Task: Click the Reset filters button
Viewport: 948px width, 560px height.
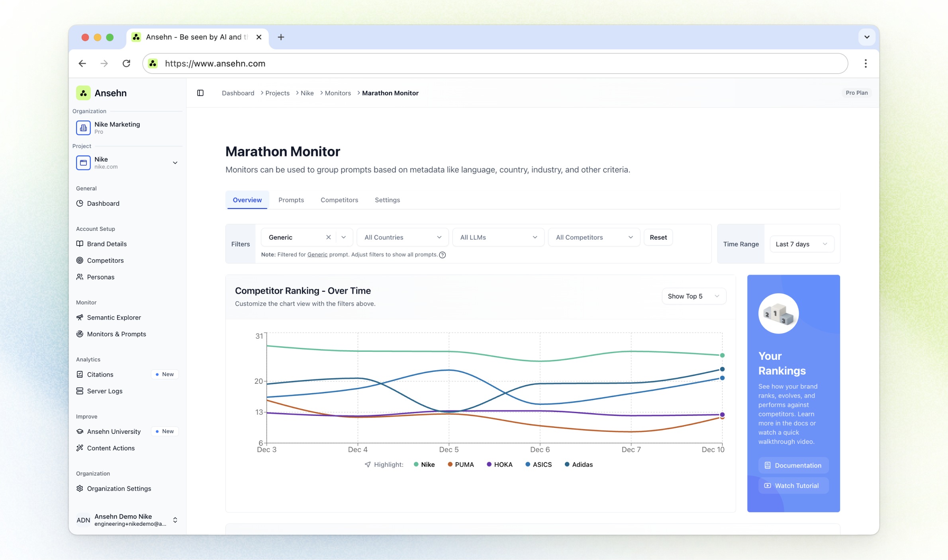Action: (x=658, y=237)
